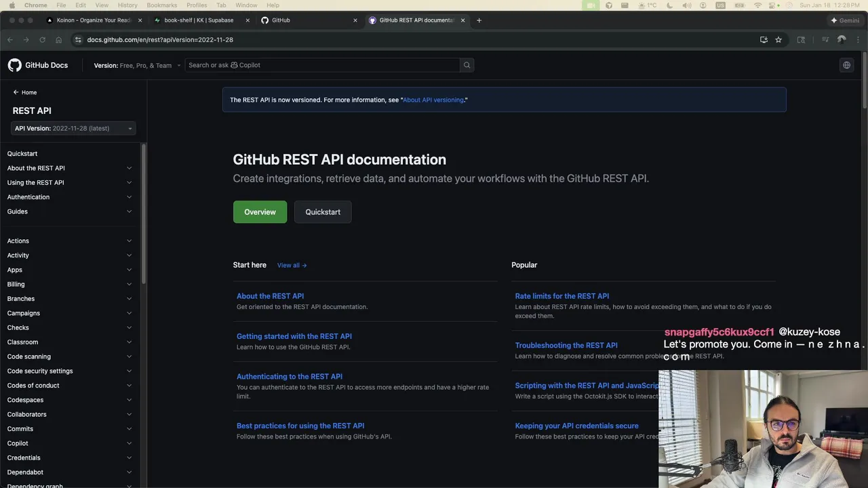This screenshot has height=488, width=868.
Task: Click the Home back arrow link
Action: click(25, 92)
